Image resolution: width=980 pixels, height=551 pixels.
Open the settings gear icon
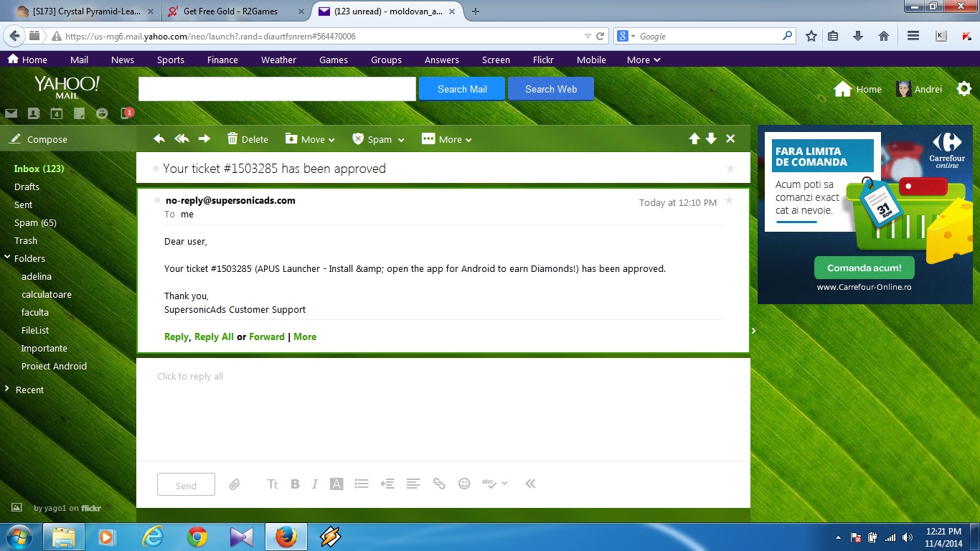coord(964,89)
